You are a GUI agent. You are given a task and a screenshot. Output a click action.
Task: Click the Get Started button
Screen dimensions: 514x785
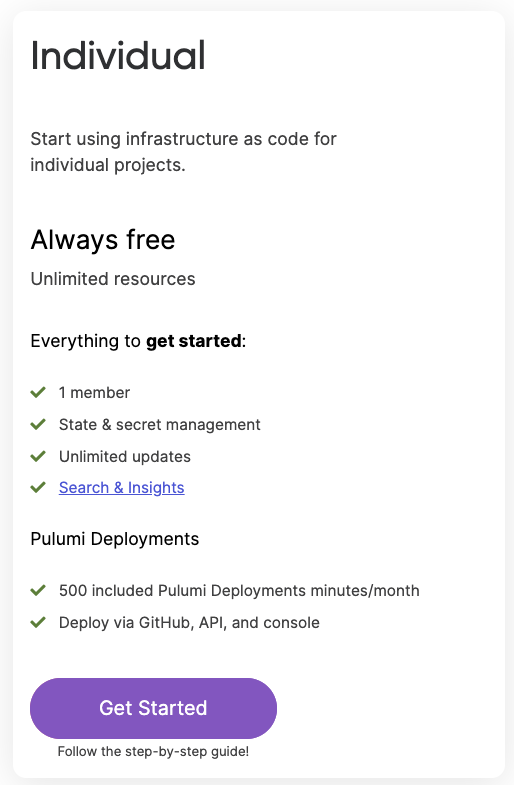(153, 708)
